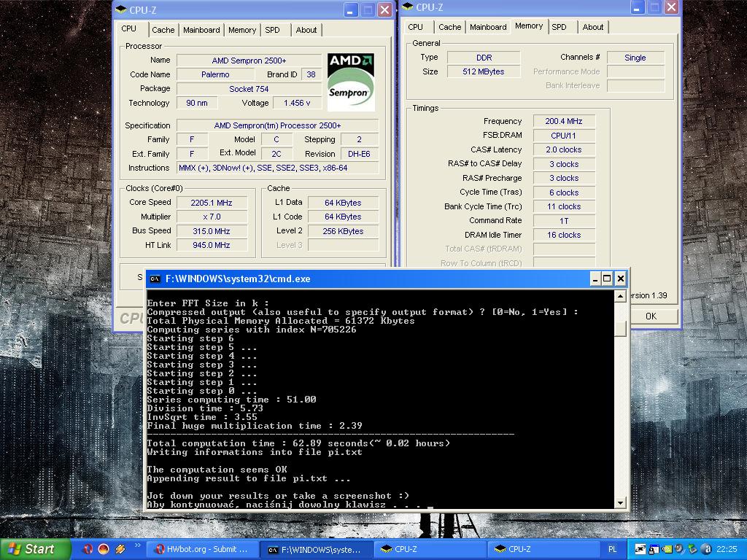747x560 pixels.
Task: Click the '945.0 MHz' HT Link value
Action: pyautogui.click(x=212, y=245)
